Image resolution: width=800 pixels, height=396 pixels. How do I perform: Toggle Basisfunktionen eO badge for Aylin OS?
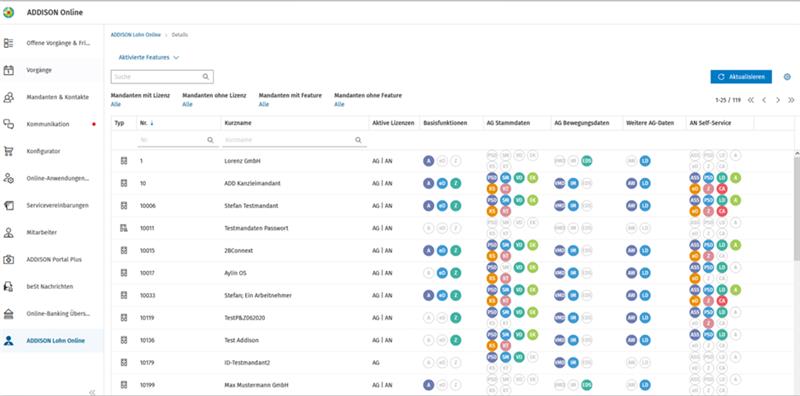tap(442, 273)
